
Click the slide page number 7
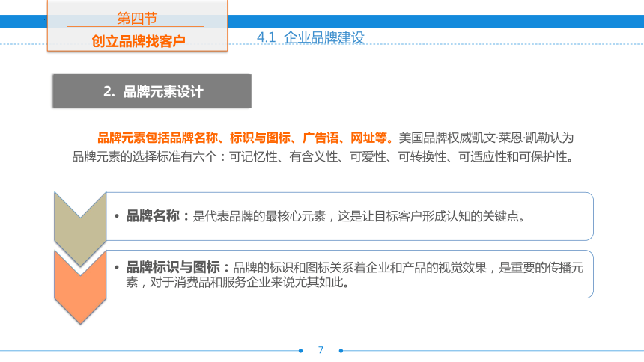pyautogui.click(x=321, y=350)
